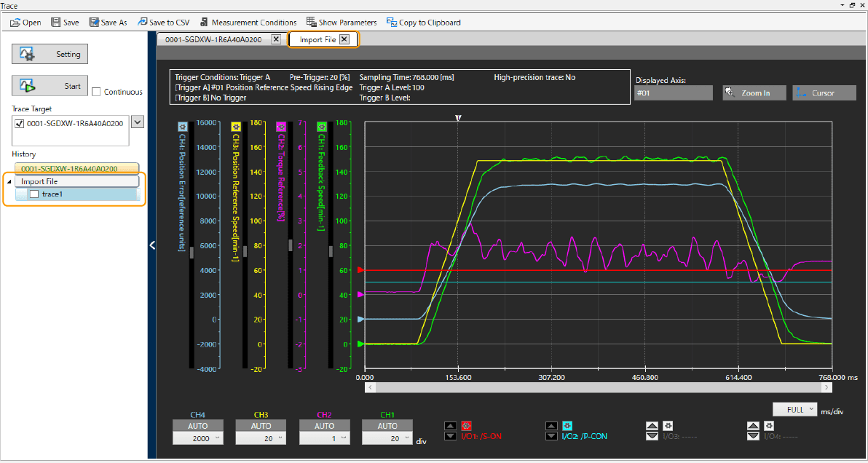Screen dimensions: 868x463
Task: Click the CH2 Torque Reference settings gear
Action: coord(280,126)
